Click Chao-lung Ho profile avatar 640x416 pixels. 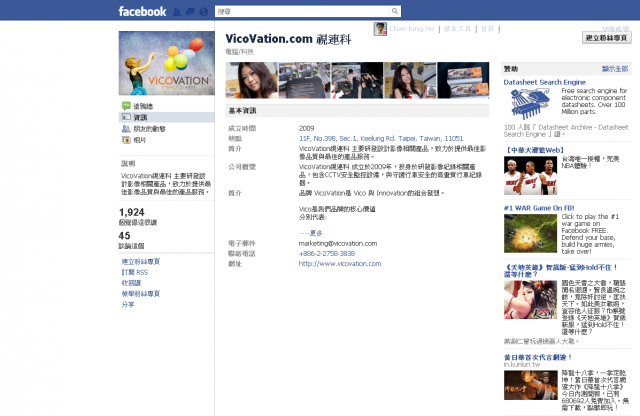click(380, 29)
